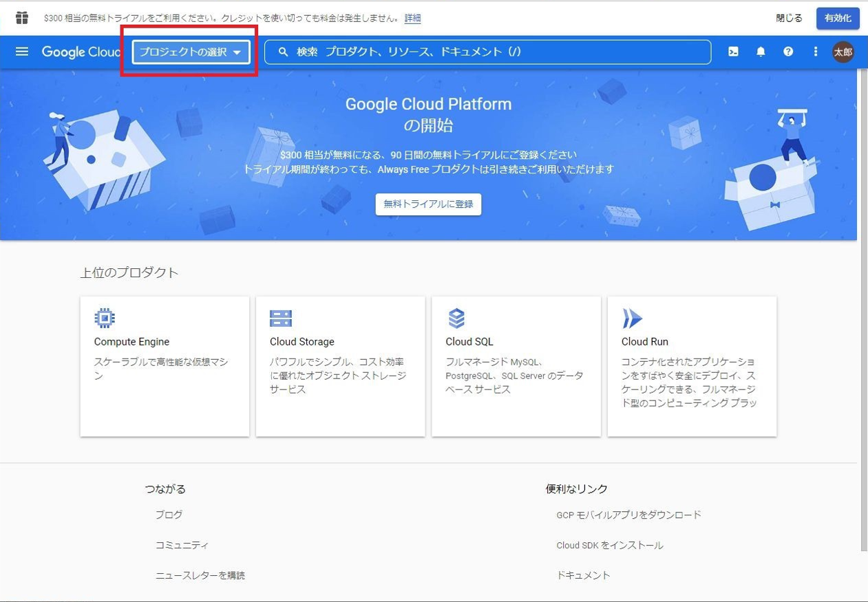Click the gift icon in trial banner
868x602 pixels.
click(22, 18)
